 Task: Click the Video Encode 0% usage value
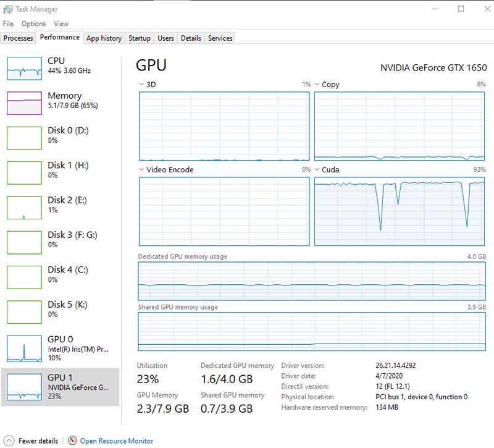coord(306,169)
